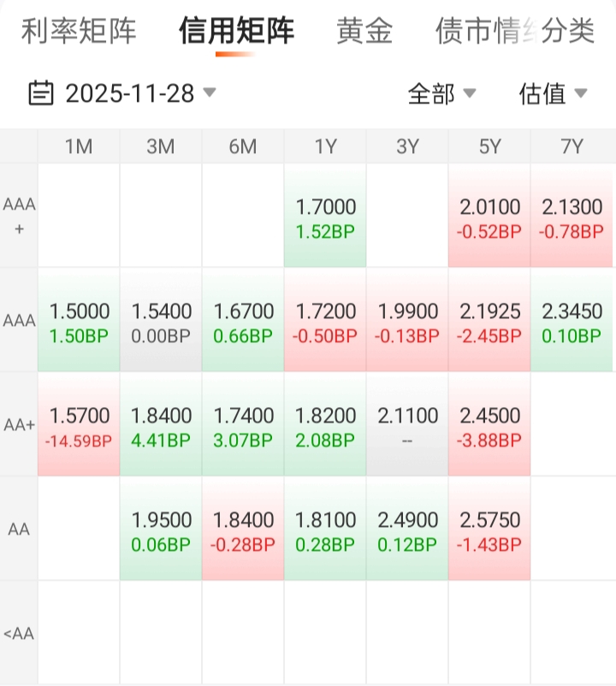Switch to the 利率矩阵 tab
The height and width of the screenshot is (686, 616).
pos(79,32)
